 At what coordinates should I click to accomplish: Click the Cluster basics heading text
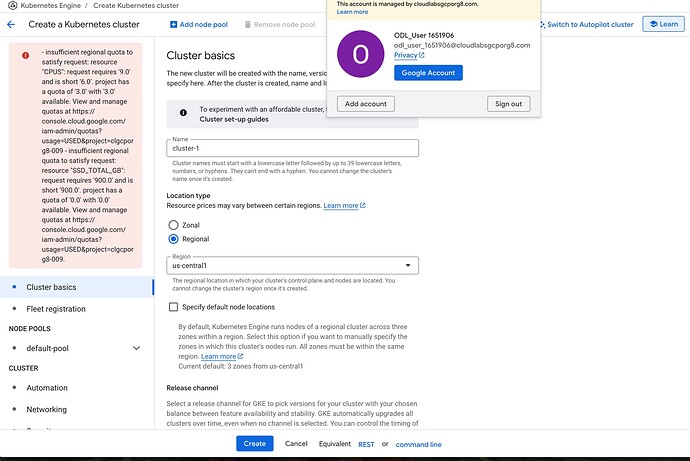(201, 55)
